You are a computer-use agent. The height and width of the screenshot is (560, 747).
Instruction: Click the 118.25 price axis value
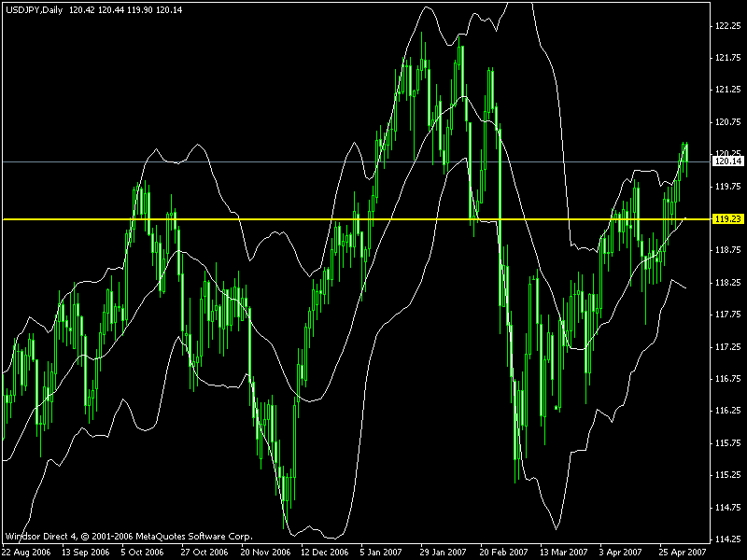coord(728,283)
